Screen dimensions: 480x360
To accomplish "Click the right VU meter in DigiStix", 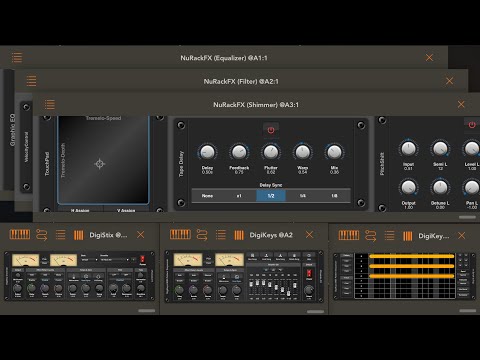I will tap(64, 260).
